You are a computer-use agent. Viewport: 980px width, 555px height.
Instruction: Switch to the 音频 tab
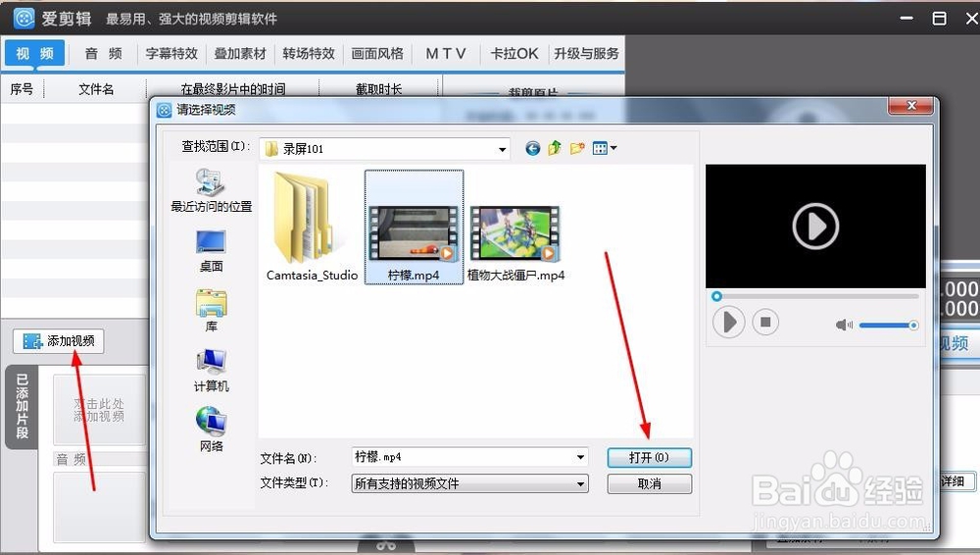coord(103,54)
